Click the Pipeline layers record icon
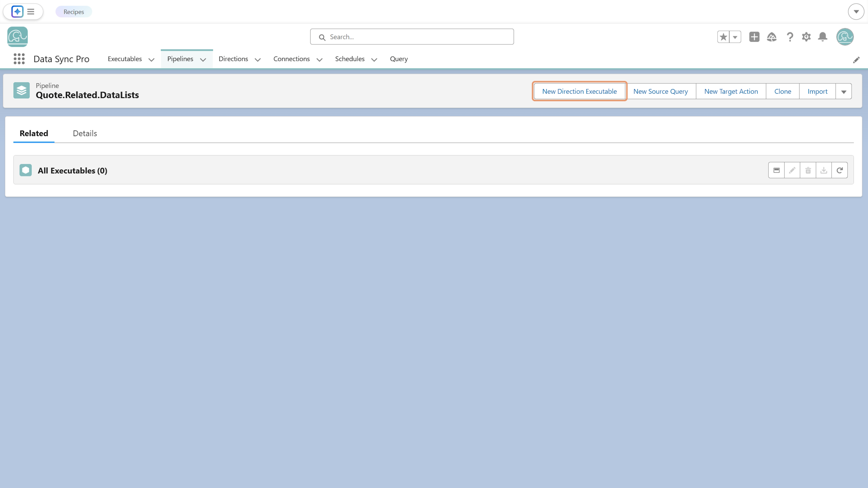 (x=21, y=90)
